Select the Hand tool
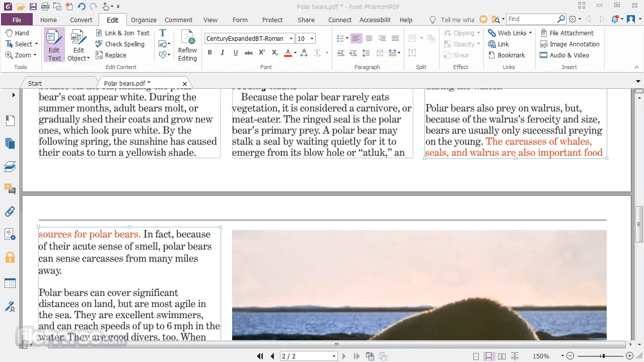 pos(17,33)
